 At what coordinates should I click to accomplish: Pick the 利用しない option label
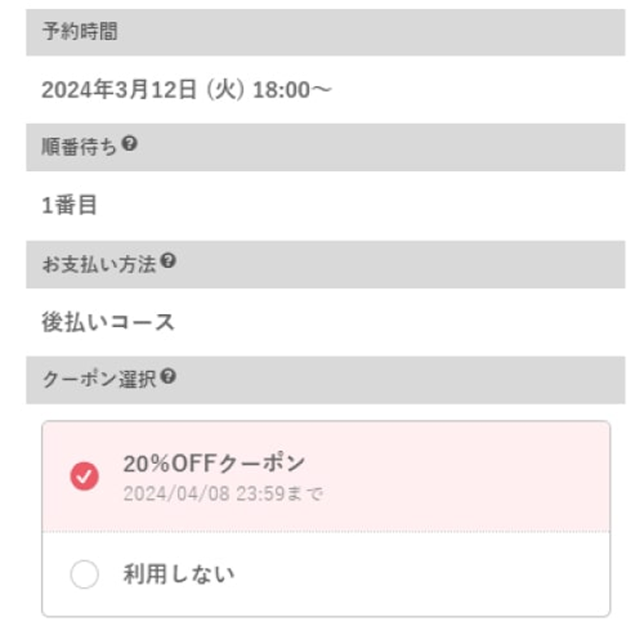click(178, 574)
